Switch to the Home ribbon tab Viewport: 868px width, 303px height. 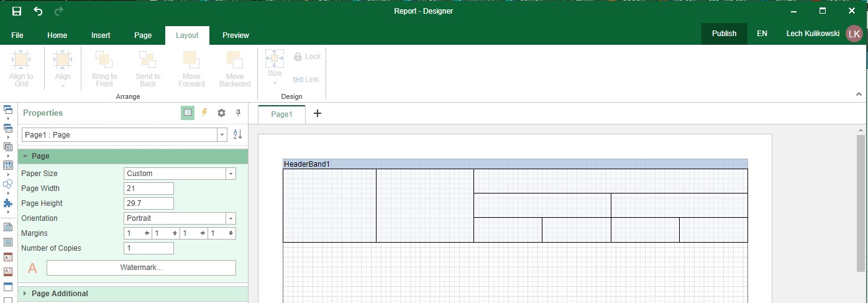pyautogui.click(x=57, y=35)
